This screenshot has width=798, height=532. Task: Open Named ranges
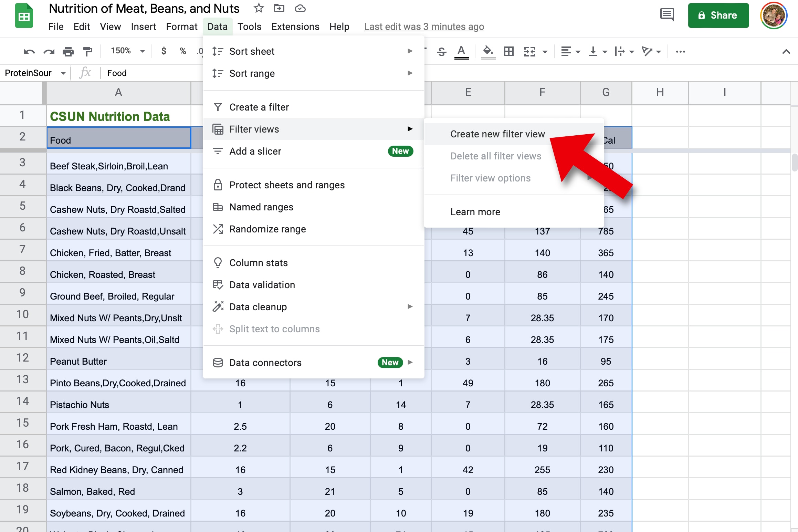(x=313, y=207)
